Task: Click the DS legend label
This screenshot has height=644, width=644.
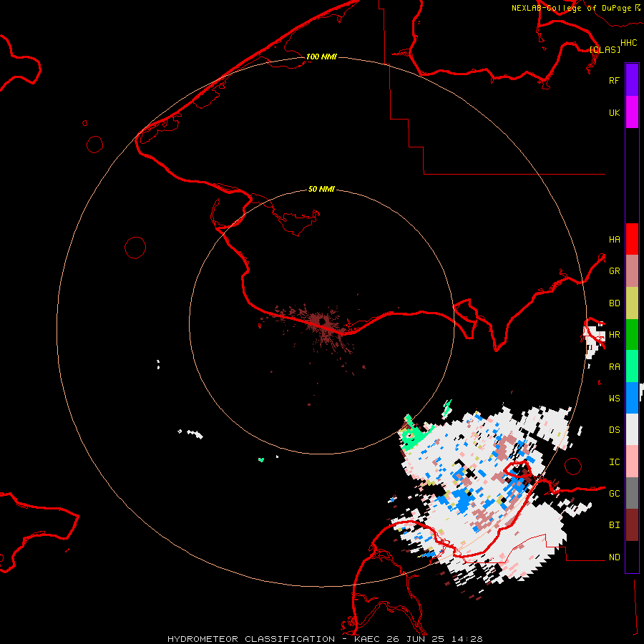Action: (614, 430)
